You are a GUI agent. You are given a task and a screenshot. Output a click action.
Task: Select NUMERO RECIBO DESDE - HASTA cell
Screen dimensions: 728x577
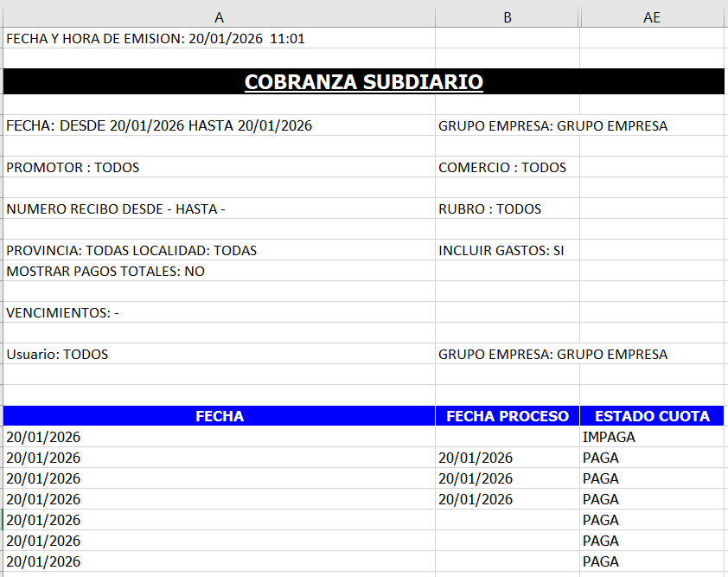[x=116, y=209]
